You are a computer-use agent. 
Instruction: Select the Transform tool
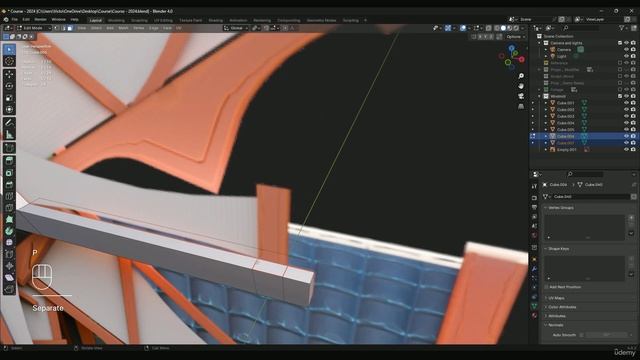pyautogui.click(x=9, y=109)
